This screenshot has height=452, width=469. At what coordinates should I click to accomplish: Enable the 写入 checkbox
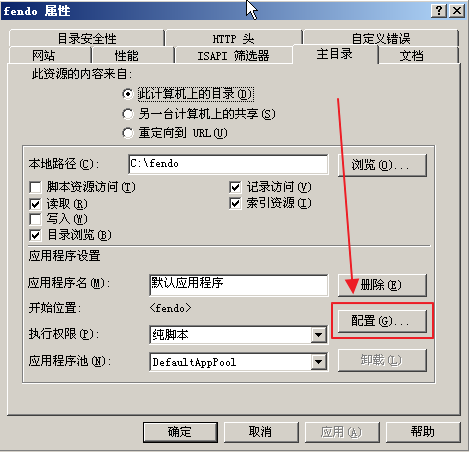35,219
